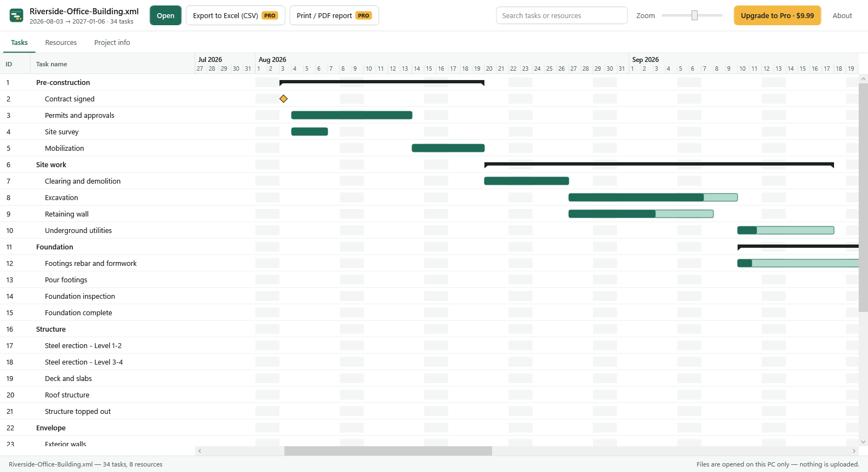Click the Underground utilities Gantt bar
868x472 pixels.
(x=786, y=230)
